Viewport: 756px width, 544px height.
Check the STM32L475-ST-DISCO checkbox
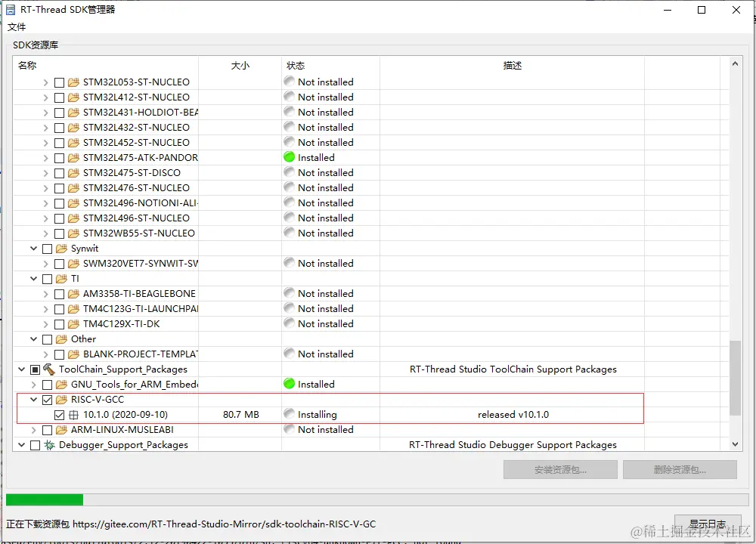click(59, 173)
